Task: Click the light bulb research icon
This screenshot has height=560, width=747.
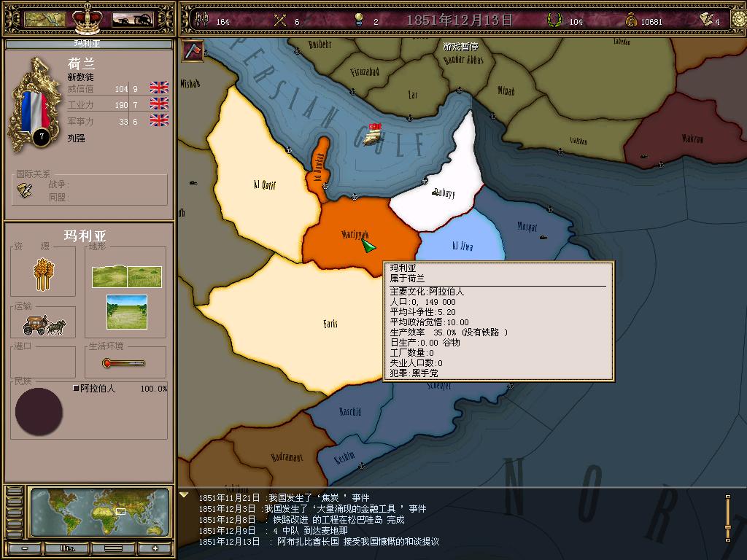Action: (x=359, y=20)
